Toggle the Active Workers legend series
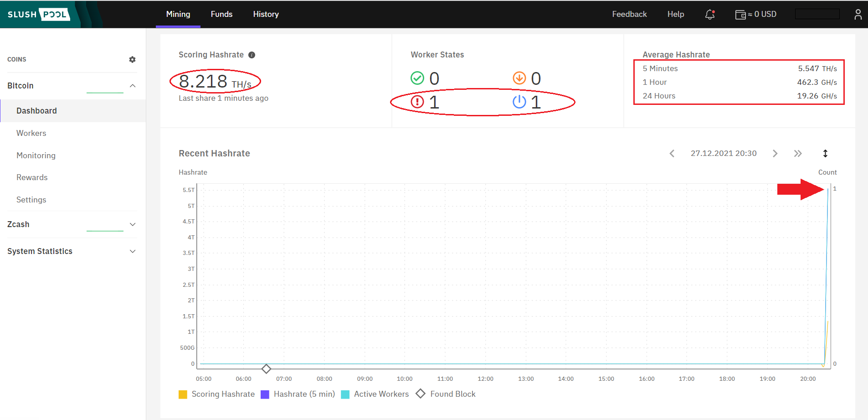 (x=375, y=394)
